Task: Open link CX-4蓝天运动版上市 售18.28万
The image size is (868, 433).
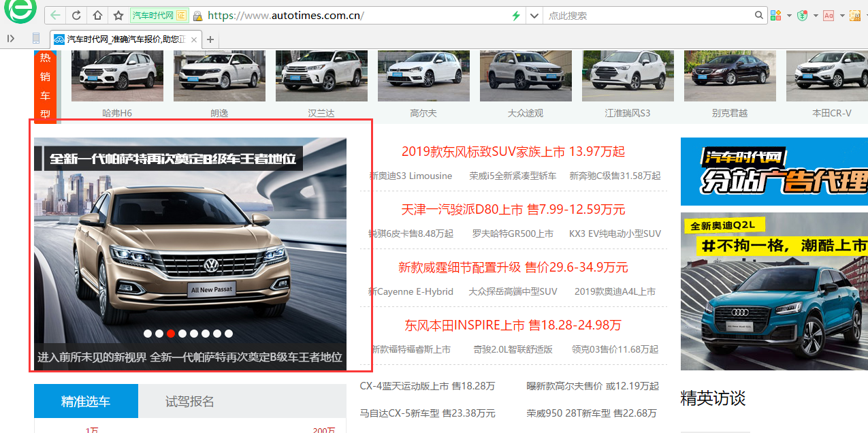Action: click(428, 386)
